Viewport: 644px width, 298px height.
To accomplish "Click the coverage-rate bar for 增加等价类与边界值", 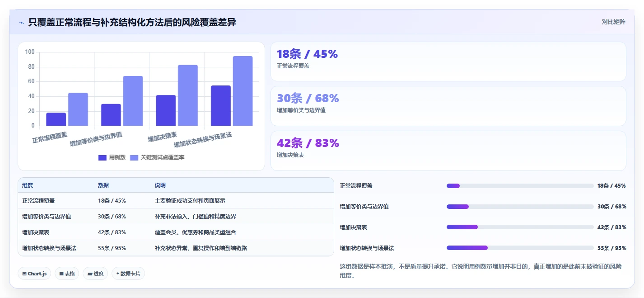I will point(133,101).
